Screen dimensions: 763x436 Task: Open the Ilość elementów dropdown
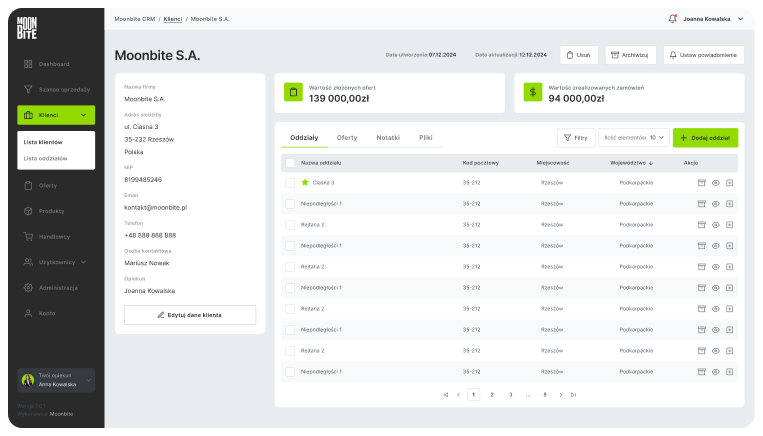pos(633,137)
